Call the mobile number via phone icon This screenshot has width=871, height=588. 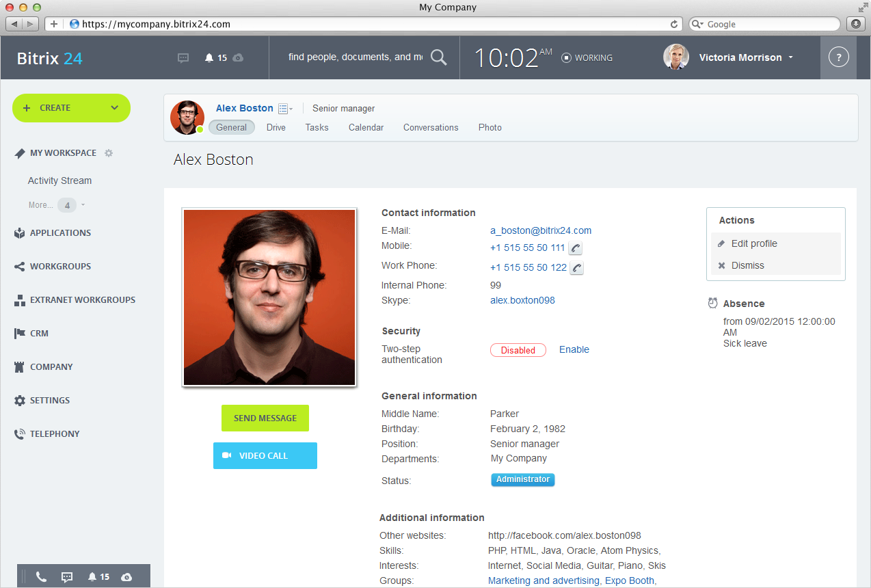(576, 248)
